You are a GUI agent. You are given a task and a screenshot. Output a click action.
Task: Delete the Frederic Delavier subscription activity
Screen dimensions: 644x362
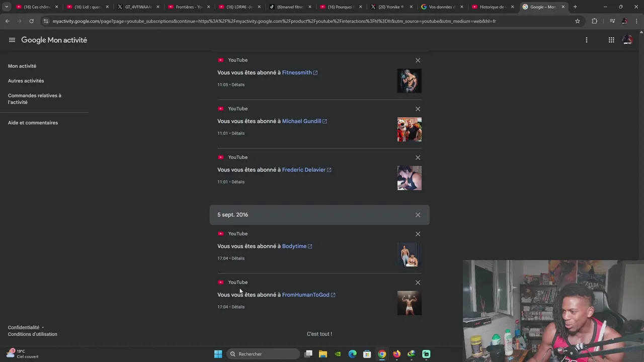(x=418, y=157)
